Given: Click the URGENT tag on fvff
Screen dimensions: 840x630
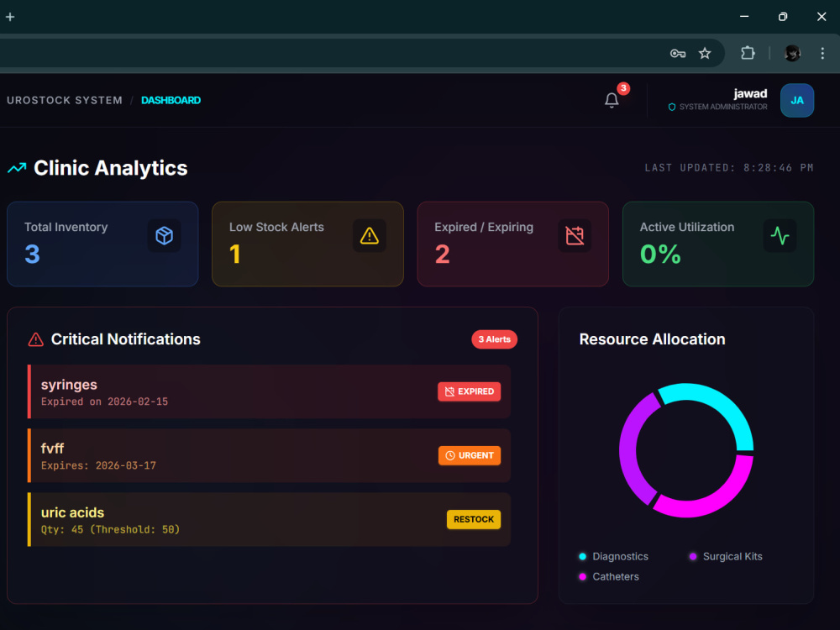Looking at the screenshot, I should (470, 455).
